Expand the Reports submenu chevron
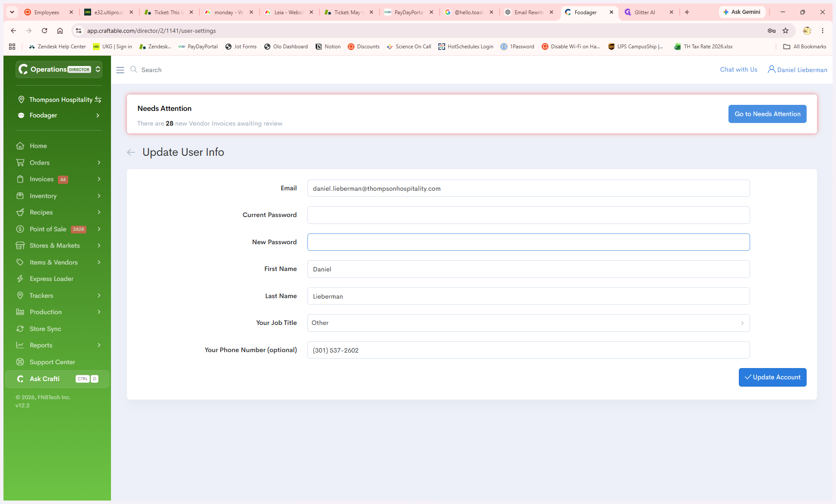The height and width of the screenshot is (504, 836). pos(99,345)
